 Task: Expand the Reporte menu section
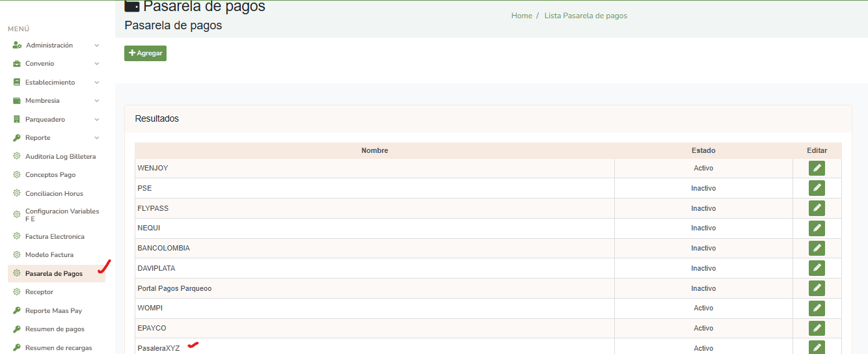pos(96,138)
